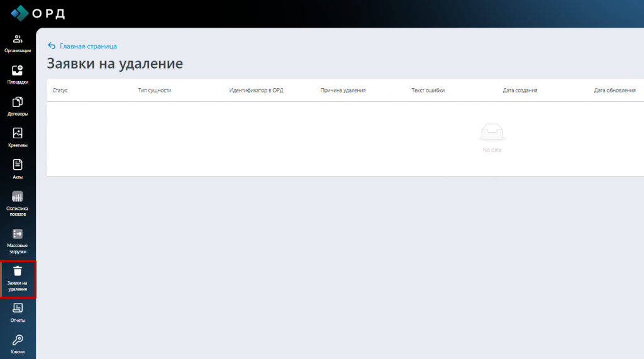Open the Площадки sidebar section
The width and height of the screenshot is (644, 359).
click(x=17, y=75)
